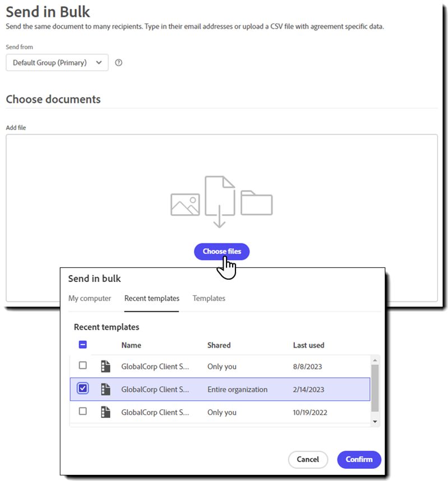Click the template icon for the 10/19/2022 row
This screenshot has height=481, width=448.
(x=105, y=412)
